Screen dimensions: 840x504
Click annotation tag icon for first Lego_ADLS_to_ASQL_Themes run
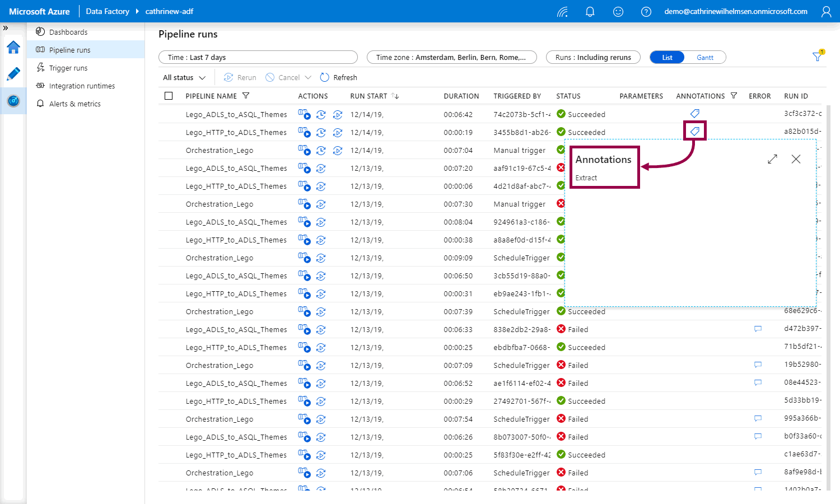(x=694, y=114)
